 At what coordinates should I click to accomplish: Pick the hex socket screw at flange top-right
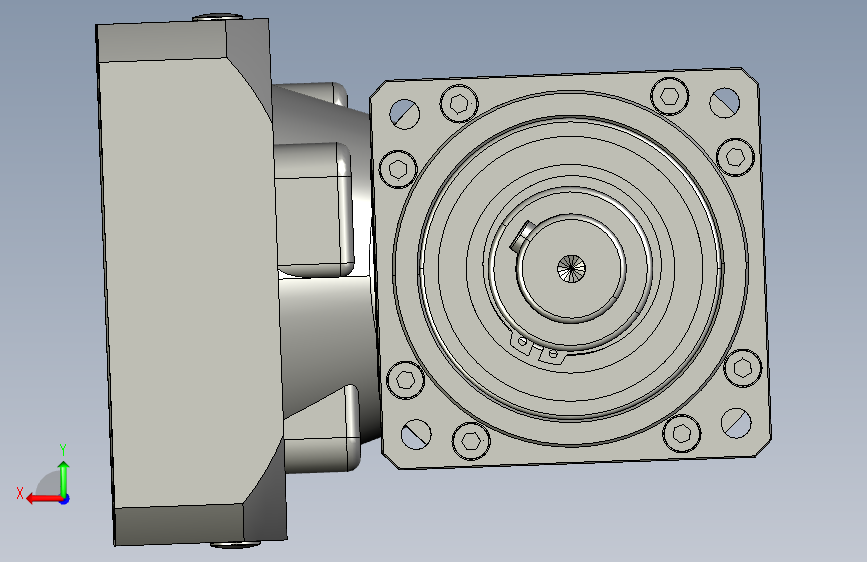(670, 96)
